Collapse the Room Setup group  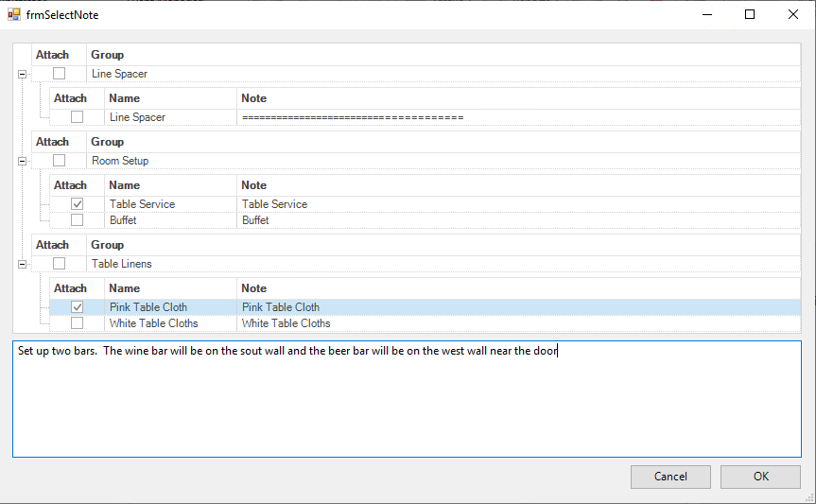pyautogui.click(x=22, y=161)
